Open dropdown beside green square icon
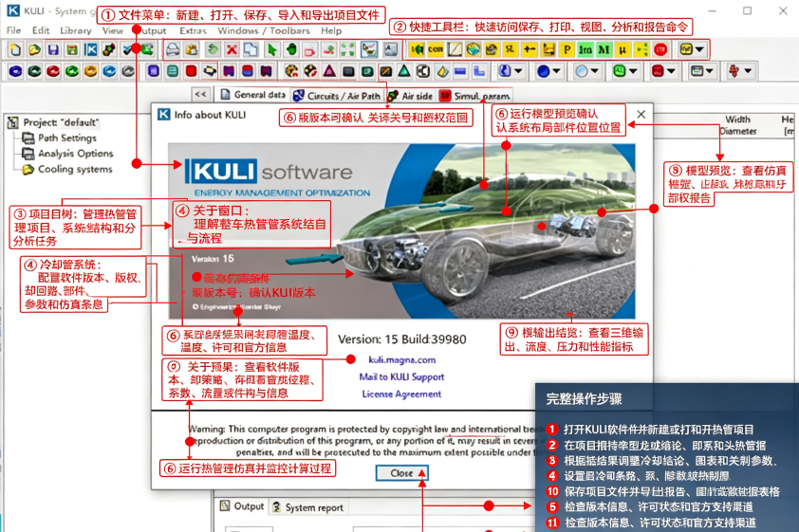The width and height of the screenshot is (799, 532). click(x=632, y=71)
